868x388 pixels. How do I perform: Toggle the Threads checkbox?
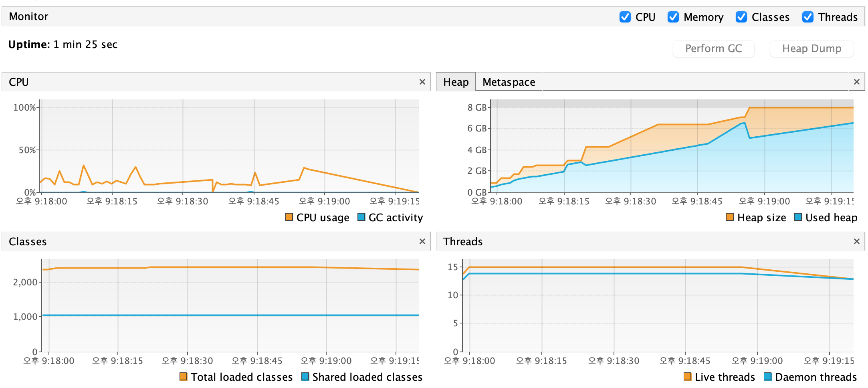[x=807, y=17]
